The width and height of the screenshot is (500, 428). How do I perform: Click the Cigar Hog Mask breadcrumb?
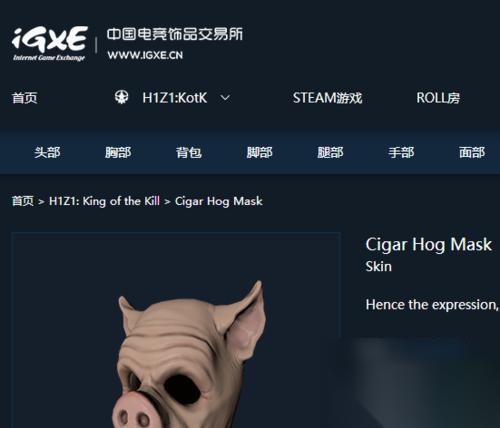219,201
